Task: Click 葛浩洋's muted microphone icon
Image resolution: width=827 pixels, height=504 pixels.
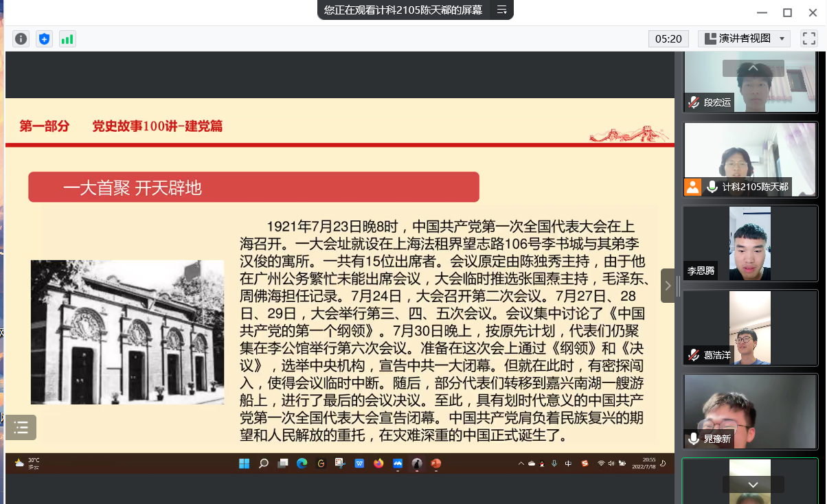Action: tap(694, 355)
